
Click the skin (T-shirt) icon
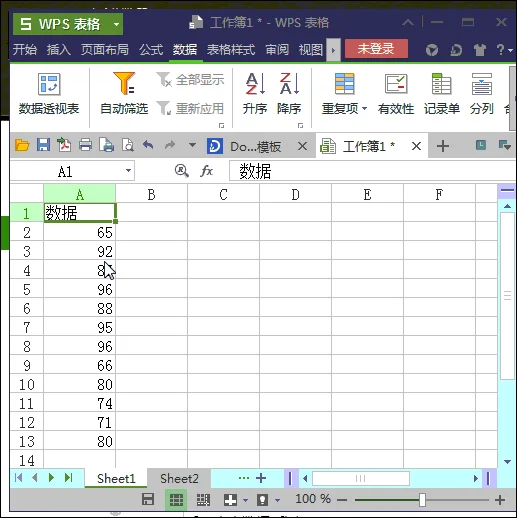pos(480,50)
